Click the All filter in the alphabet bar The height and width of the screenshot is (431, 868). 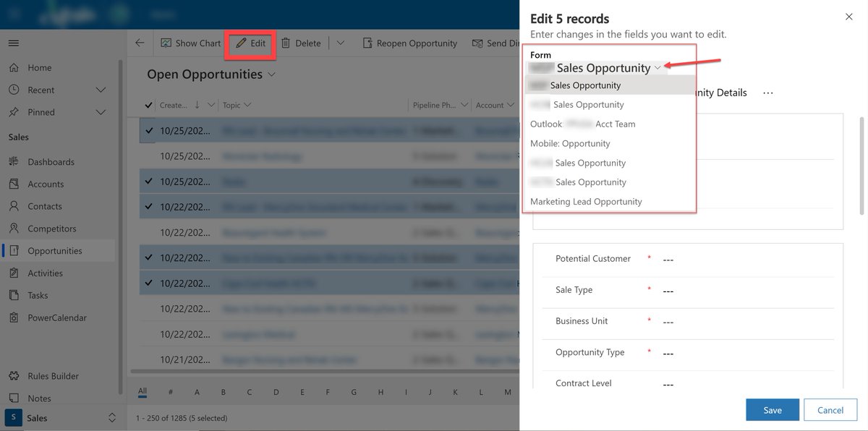(142, 391)
